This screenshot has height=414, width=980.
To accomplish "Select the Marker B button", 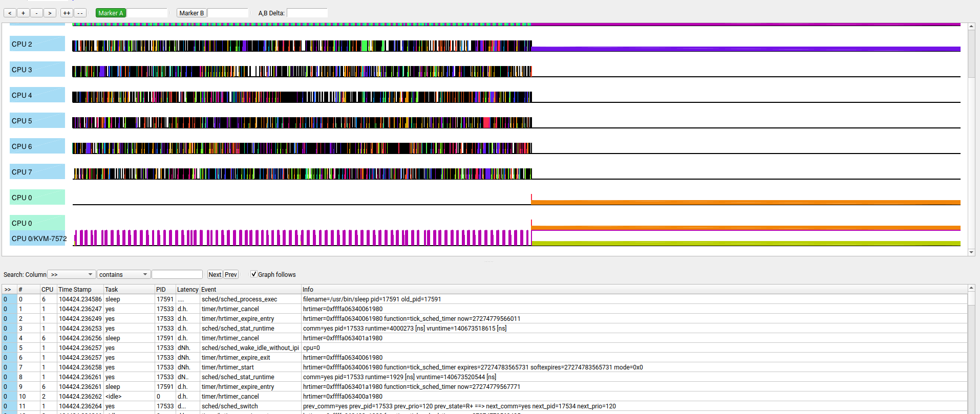I will pyautogui.click(x=191, y=13).
